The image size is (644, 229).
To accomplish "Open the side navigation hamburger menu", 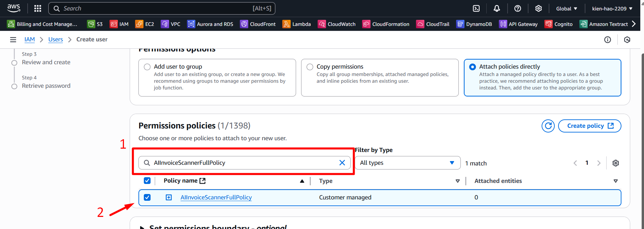I will tap(13, 40).
